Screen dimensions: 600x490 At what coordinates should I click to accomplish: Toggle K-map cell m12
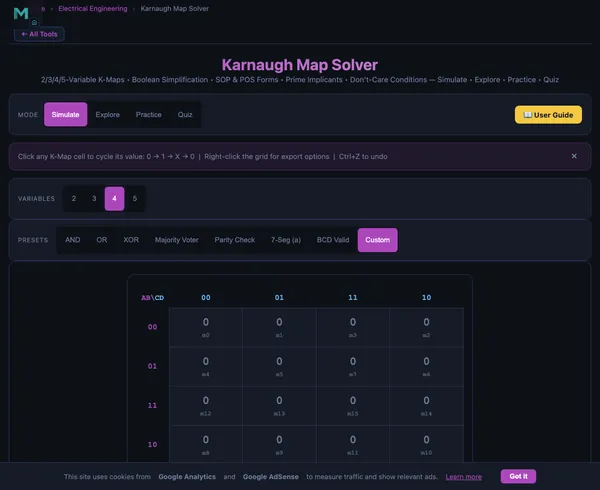(x=206, y=406)
